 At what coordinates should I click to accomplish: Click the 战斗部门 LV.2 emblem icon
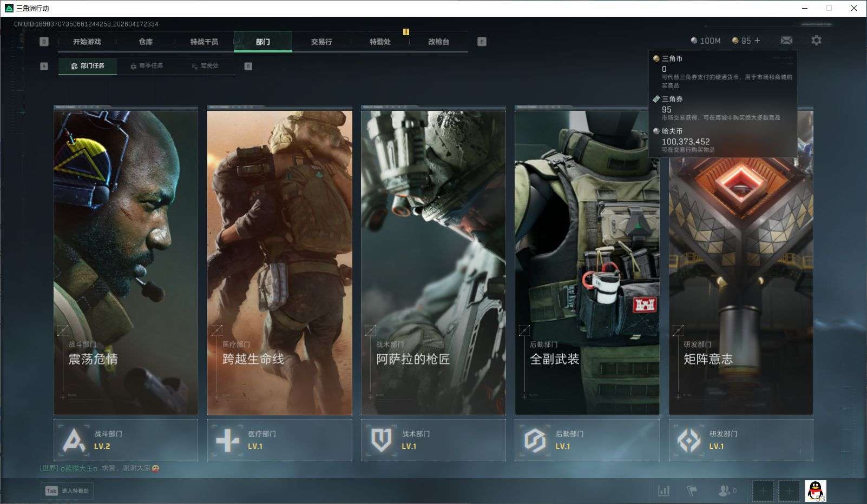(74, 440)
